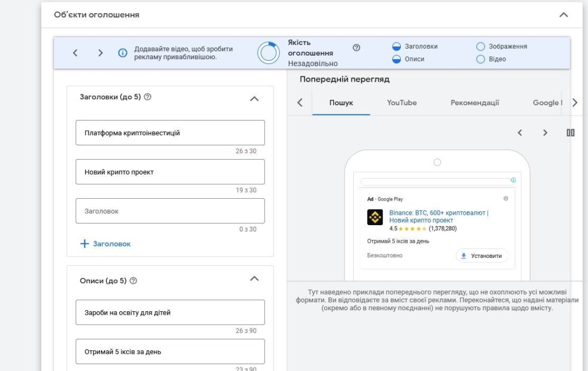Collapse the Заголовки (до 5) panel
Screen dimensions: 588x371
[x=254, y=98]
